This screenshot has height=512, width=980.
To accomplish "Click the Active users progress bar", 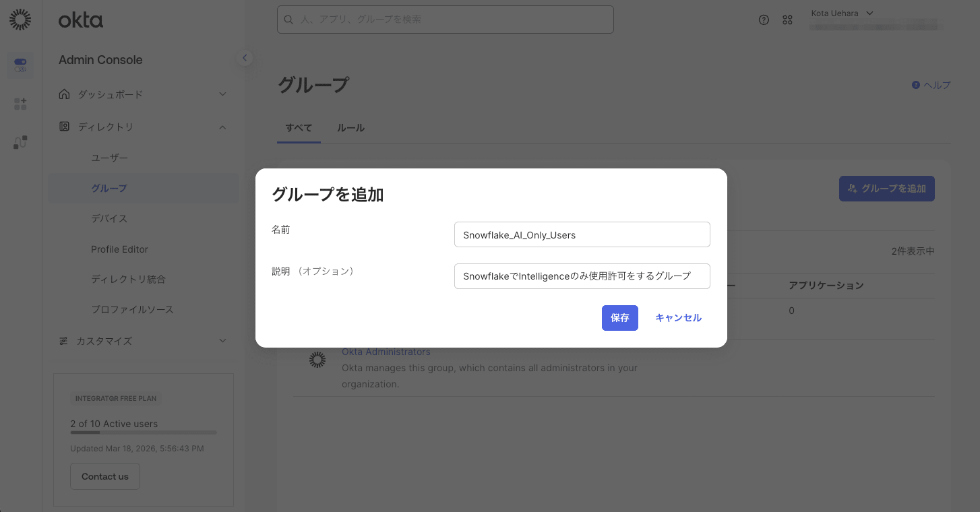I will 143,433.
